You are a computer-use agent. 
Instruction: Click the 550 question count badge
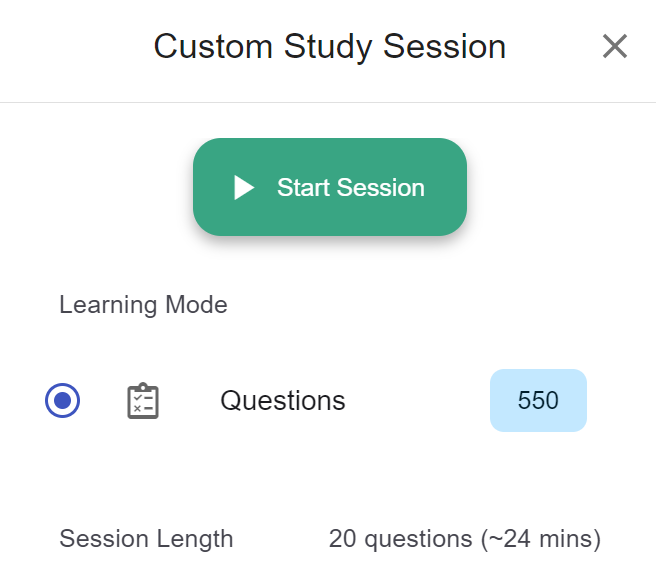[x=538, y=400]
